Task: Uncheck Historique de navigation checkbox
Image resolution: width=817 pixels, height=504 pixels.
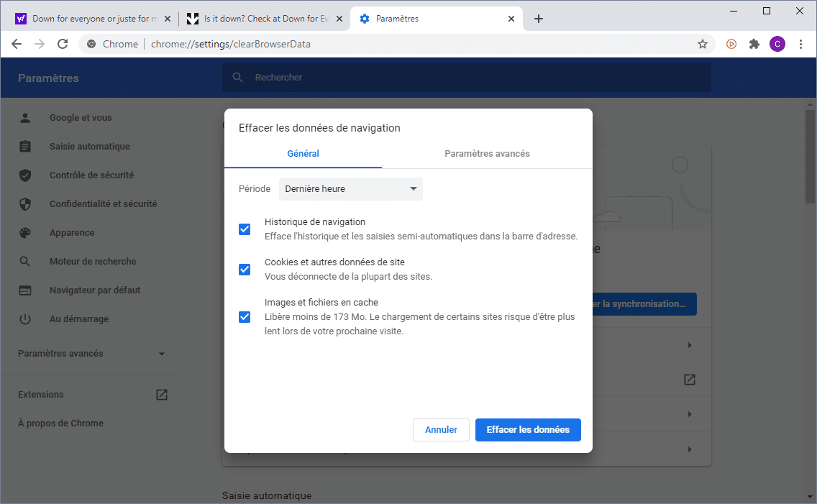Action: 245,229
